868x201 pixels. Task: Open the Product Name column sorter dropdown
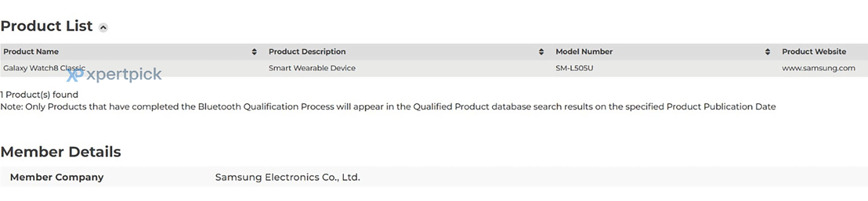point(254,52)
